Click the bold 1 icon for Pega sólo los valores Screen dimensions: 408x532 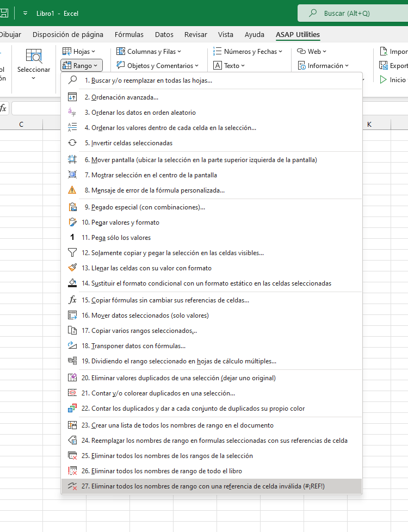point(72,238)
